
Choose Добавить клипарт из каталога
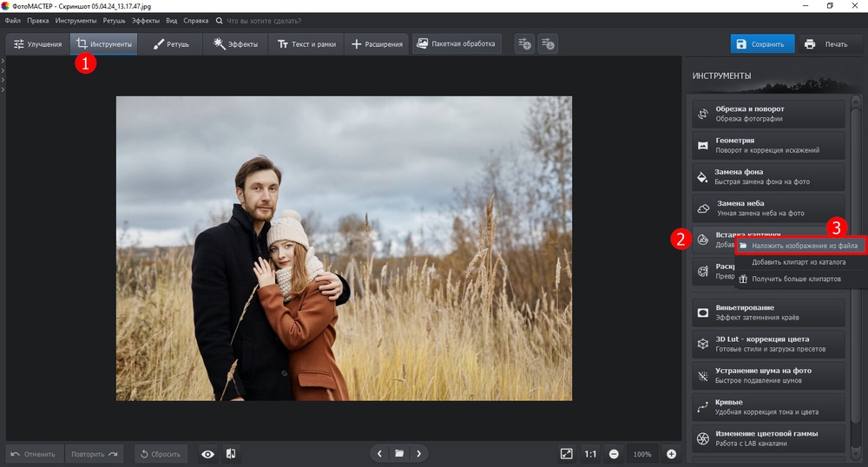[x=800, y=262]
